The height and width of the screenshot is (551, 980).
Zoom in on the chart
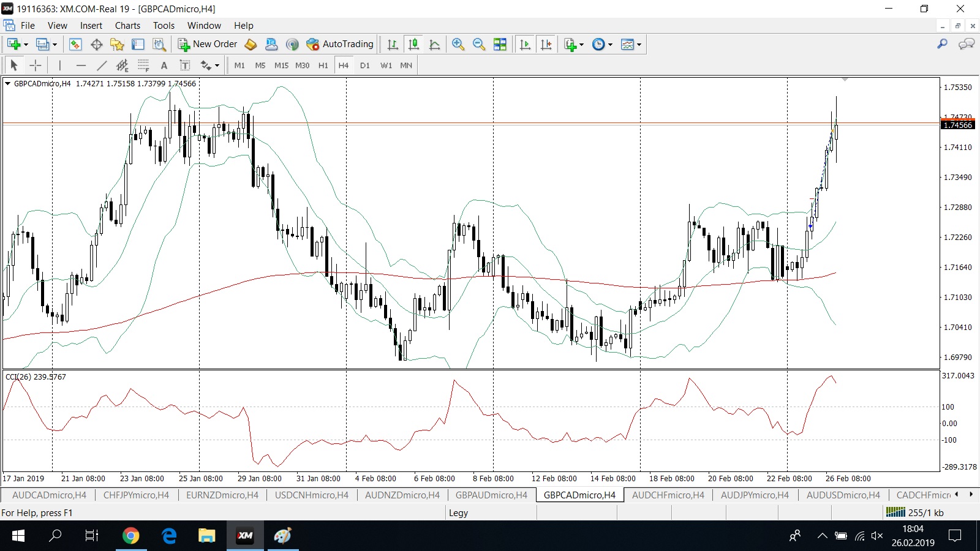tap(458, 44)
